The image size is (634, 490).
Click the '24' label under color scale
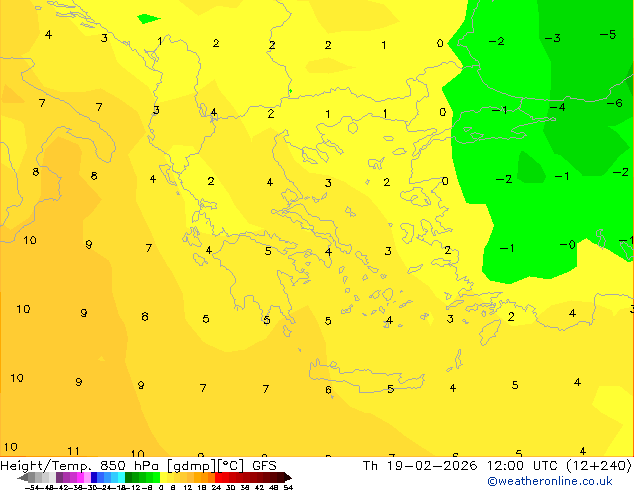pyautogui.click(x=216, y=487)
